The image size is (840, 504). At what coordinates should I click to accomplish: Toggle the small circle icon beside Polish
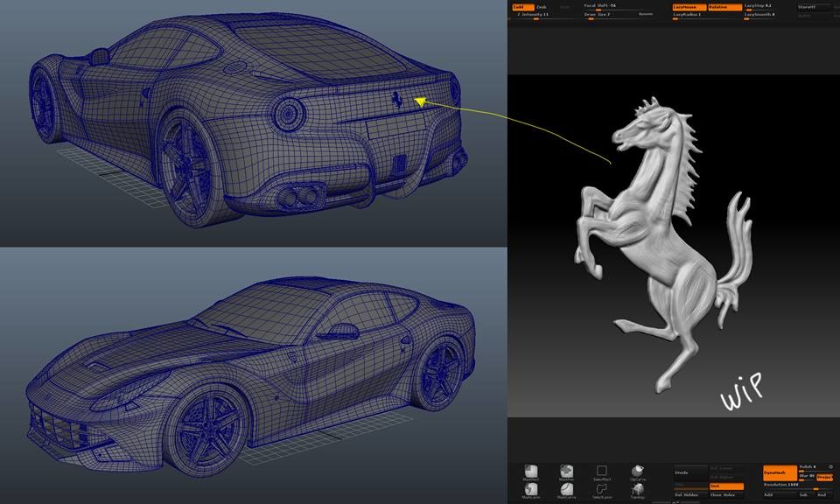(830, 466)
